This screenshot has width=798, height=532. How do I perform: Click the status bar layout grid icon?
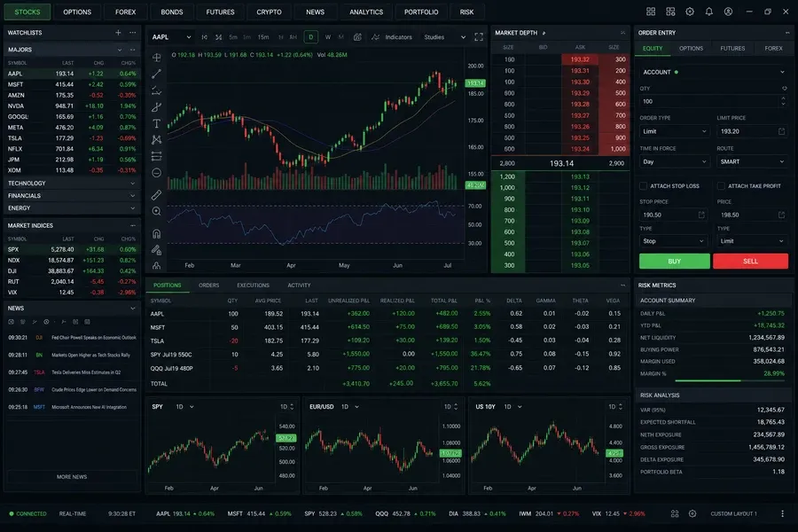pos(675,513)
